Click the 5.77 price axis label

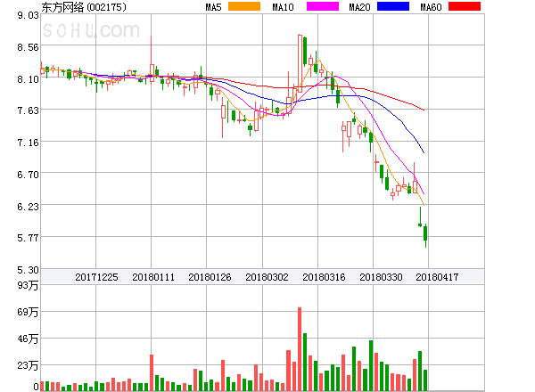[28, 238]
